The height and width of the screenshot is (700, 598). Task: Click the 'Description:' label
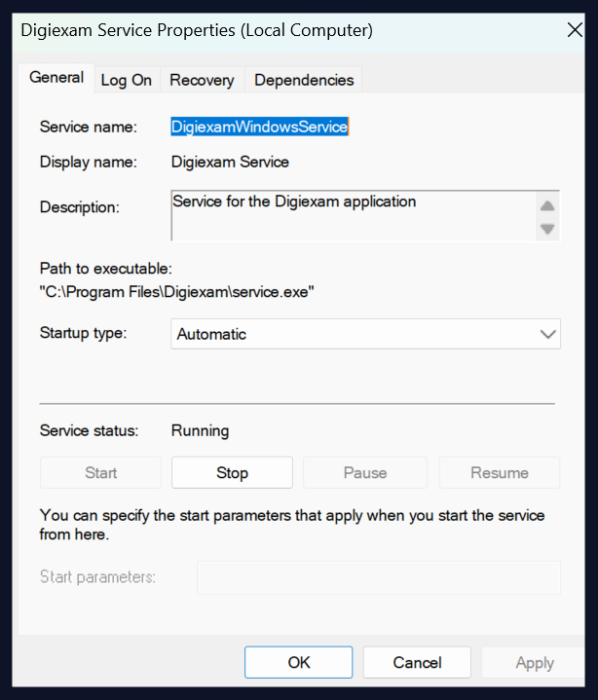[x=80, y=207]
